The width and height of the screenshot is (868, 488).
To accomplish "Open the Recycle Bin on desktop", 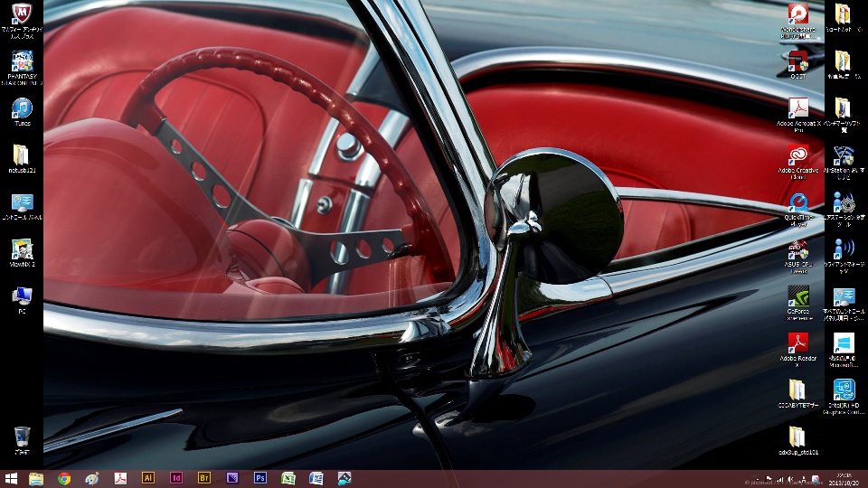I will coord(22,437).
